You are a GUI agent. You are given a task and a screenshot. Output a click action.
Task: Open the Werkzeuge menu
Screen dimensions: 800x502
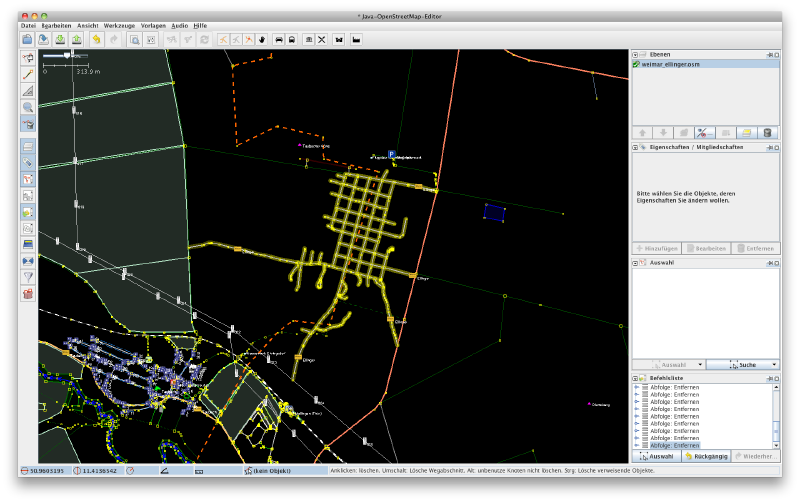120,24
